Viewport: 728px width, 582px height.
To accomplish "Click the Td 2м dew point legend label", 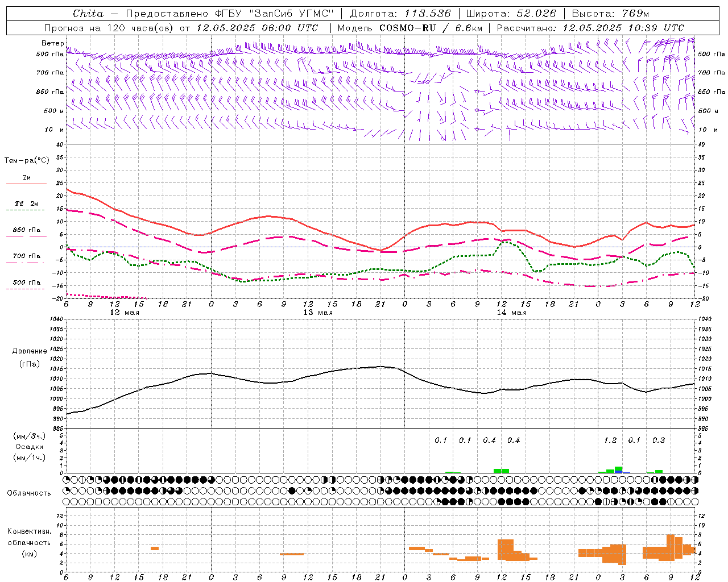I will coord(26,203).
